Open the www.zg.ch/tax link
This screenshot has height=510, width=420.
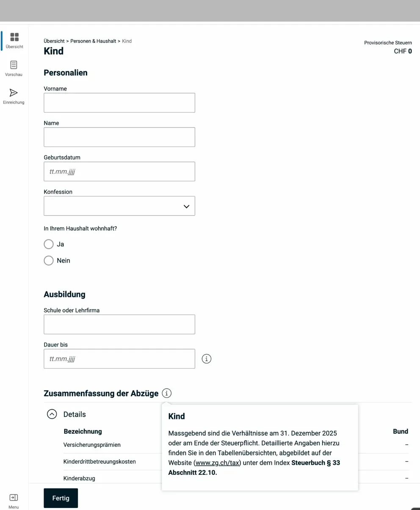point(217,463)
